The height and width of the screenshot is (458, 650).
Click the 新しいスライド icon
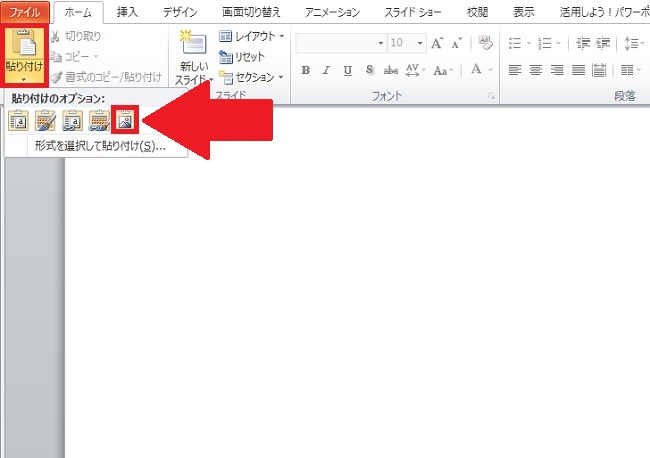(193, 43)
